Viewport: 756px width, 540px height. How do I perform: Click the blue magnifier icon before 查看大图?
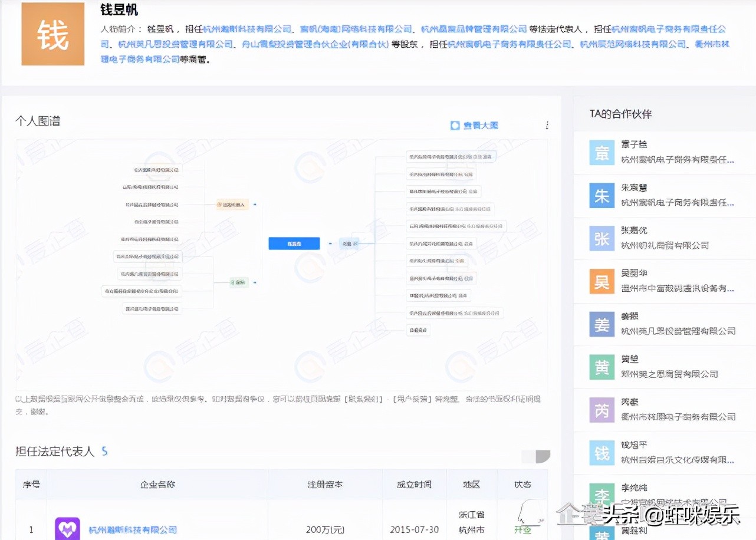(x=454, y=126)
